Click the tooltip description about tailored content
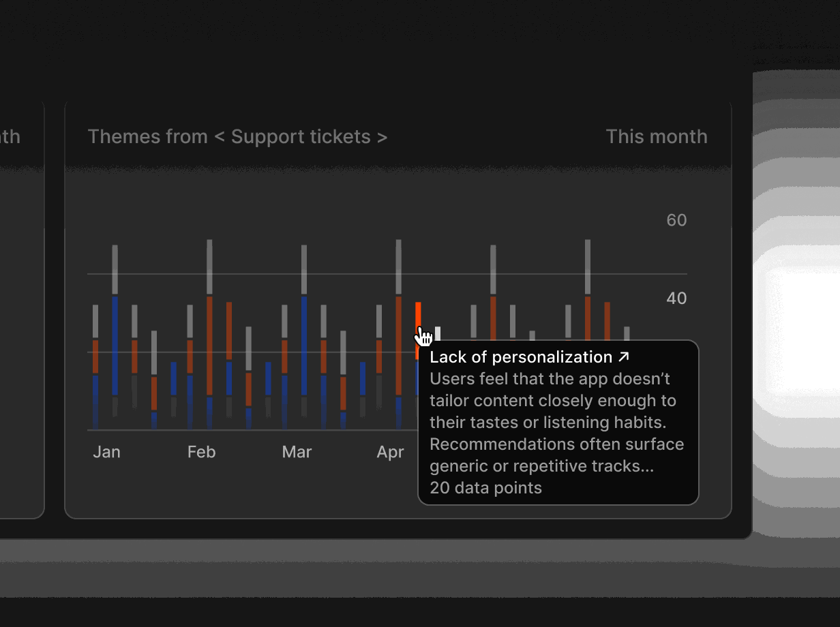 [556, 423]
